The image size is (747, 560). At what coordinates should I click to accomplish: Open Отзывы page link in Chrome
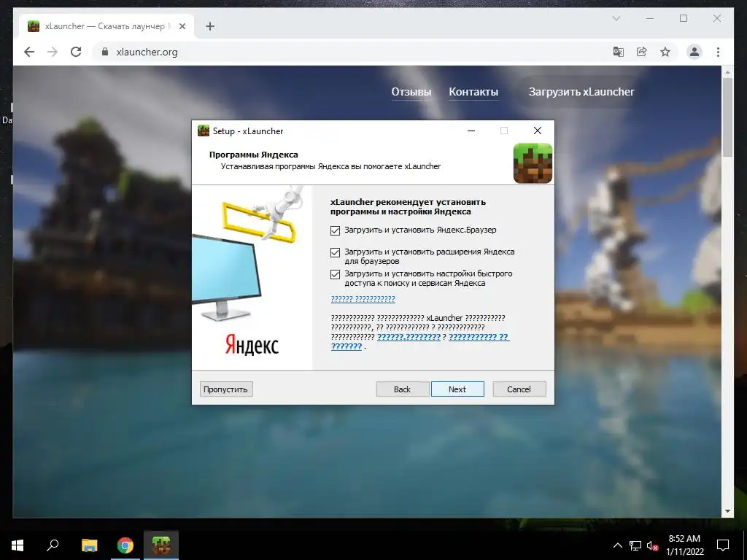click(x=411, y=92)
